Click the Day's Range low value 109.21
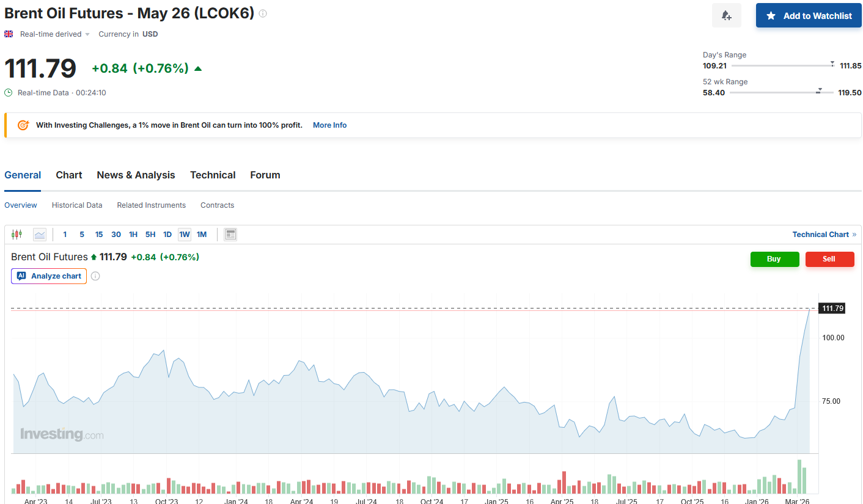The width and height of the screenshot is (863, 504). tap(714, 66)
